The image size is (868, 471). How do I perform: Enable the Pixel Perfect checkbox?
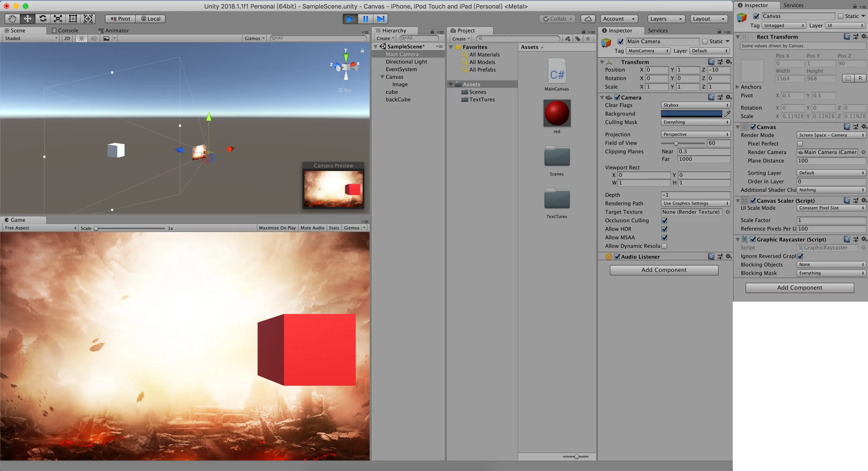[x=800, y=144]
